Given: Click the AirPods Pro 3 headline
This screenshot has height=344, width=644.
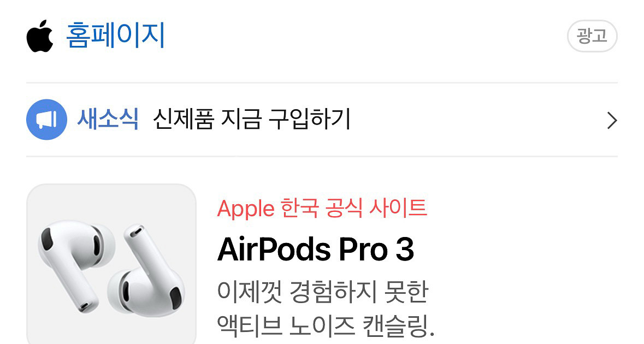Looking at the screenshot, I should 315,249.
